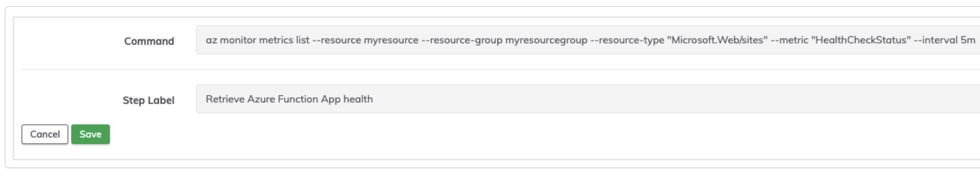Image resolution: width=980 pixels, height=175 pixels.
Task: Click "metrics list" in the command text
Action: (284, 40)
